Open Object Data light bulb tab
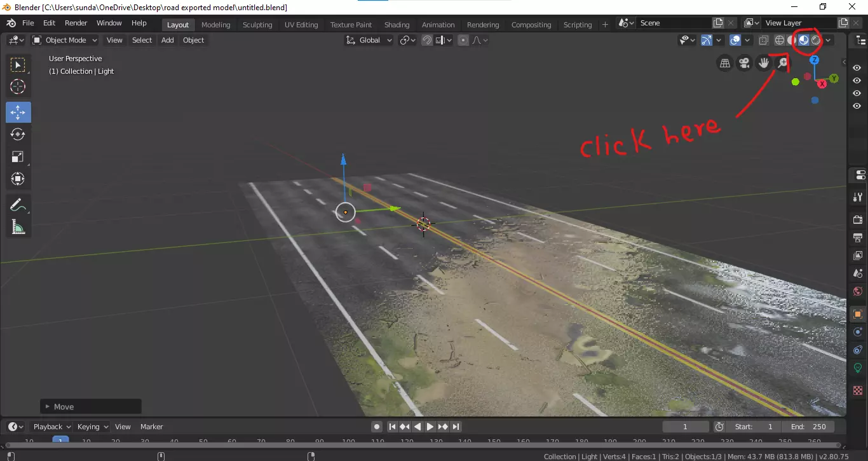This screenshot has width=868, height=461. pyautogui.click(x=858, y=368)
